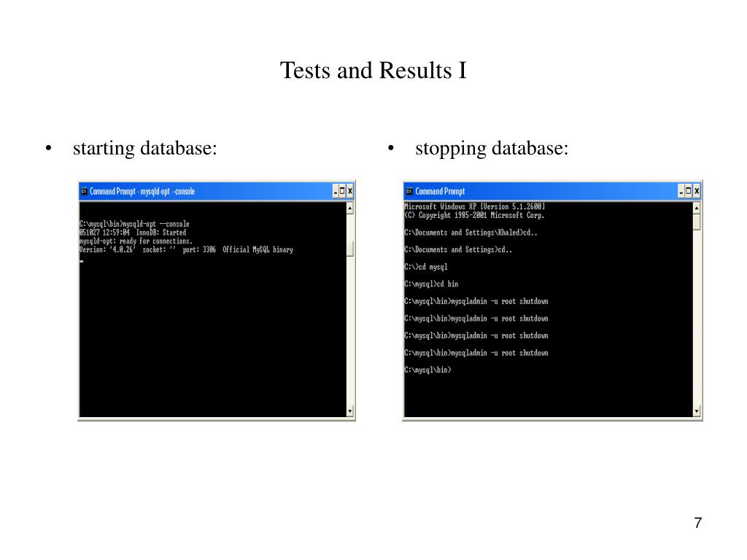This screenshot has width=747, height=560.
Task: Click the cmd icon in mysqld-opt console title bar
Action: pos(85,192)
